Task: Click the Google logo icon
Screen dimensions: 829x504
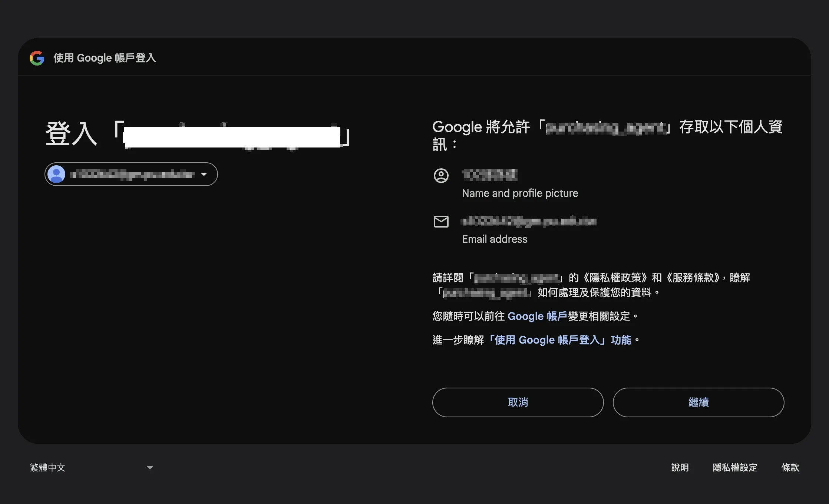Action: tap(37, 58)
